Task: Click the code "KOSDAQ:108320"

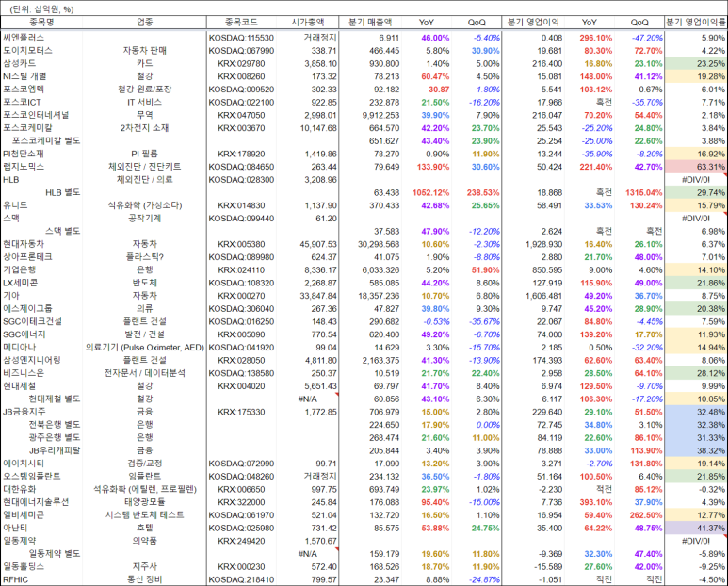Action: 241,283
